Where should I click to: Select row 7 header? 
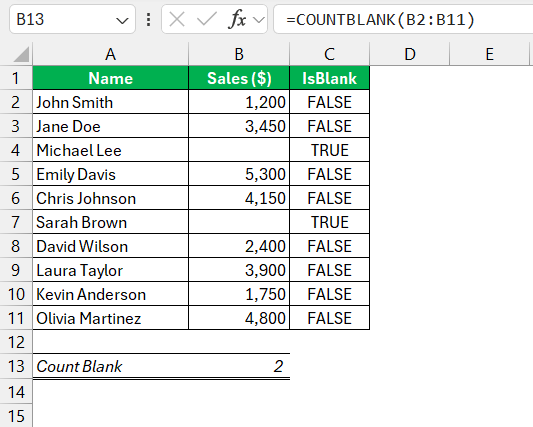point(16,222)
